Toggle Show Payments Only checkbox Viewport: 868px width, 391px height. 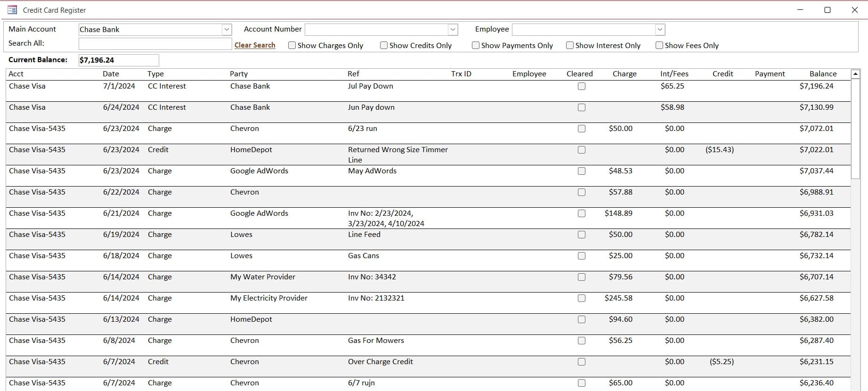pyautogui.click(x=476, y=45)
